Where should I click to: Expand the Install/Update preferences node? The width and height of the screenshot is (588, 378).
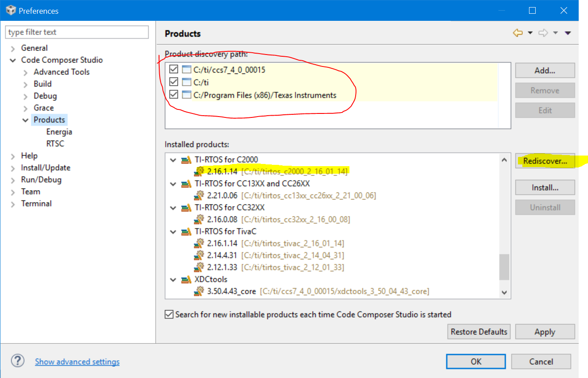point(13,168)
